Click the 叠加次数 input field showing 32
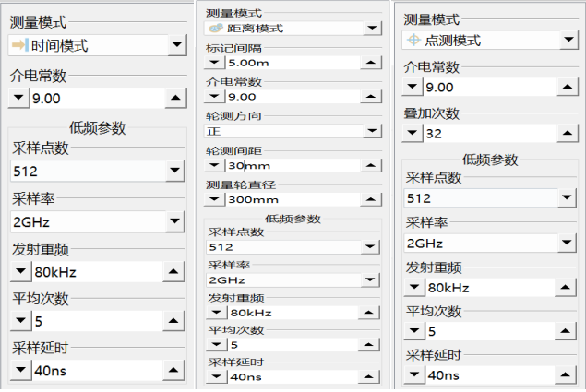Screen dimensions: 586x392 (x=484, y=134)
